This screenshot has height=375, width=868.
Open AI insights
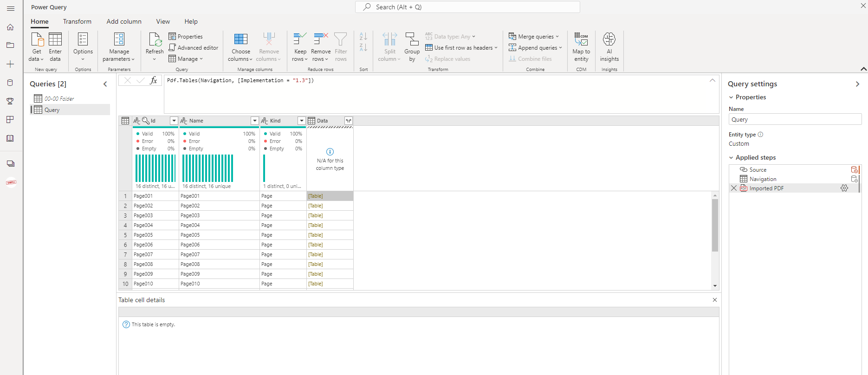[x=609, y=46]
